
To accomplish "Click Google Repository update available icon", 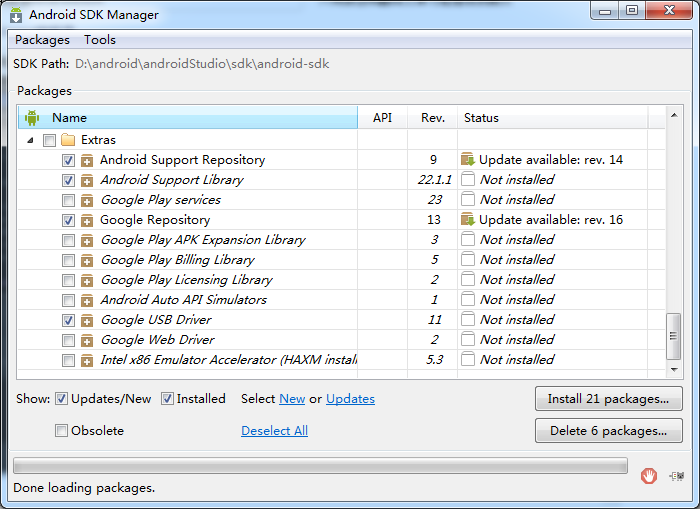I will (467, 219).
